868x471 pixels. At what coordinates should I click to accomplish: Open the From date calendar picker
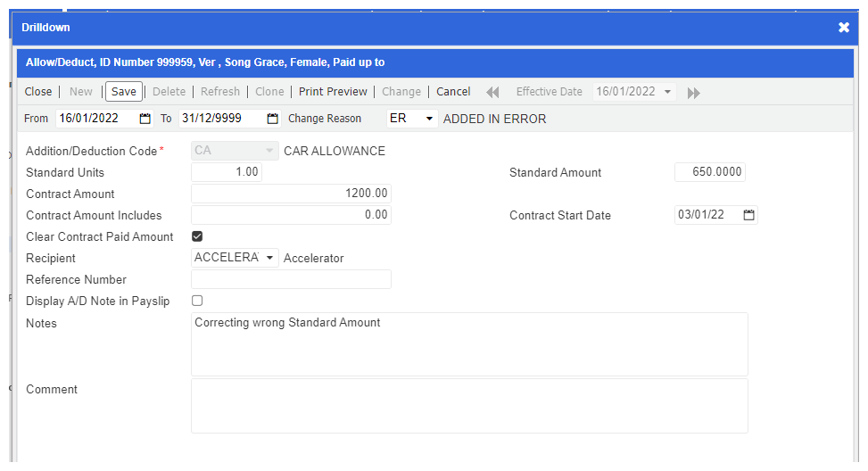[x=145, y=119]
